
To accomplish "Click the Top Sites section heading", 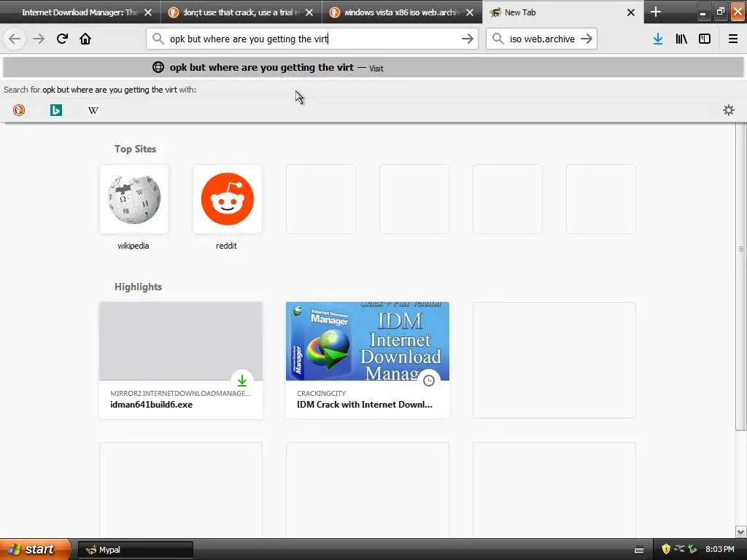I will [135, 149].
